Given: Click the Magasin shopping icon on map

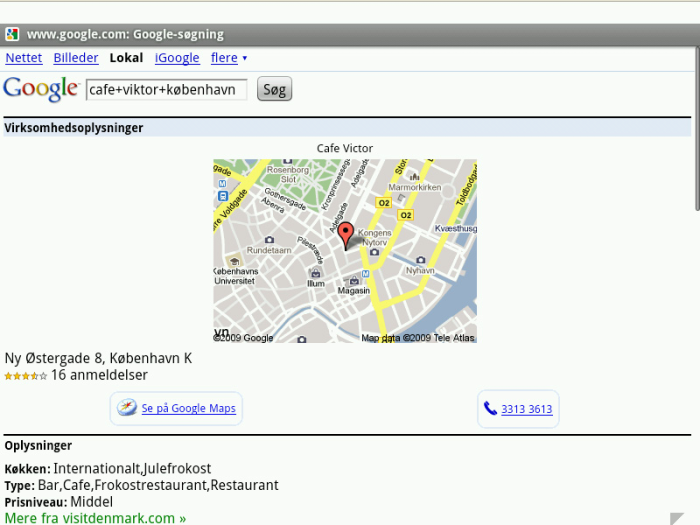Looking at the screenshot, I should click(x=354, y=280).
